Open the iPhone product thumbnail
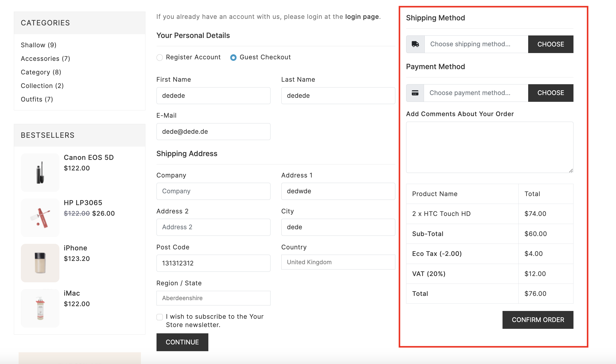This screenshot has width=616, height=364. pyautogui.click(x=40, y=263)
